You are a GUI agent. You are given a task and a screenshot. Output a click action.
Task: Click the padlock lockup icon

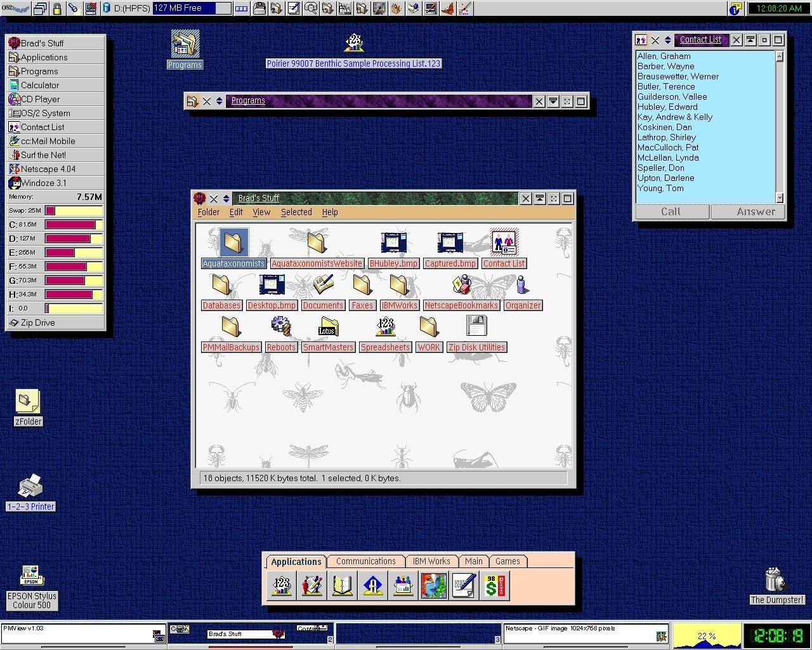pos(57,8)
